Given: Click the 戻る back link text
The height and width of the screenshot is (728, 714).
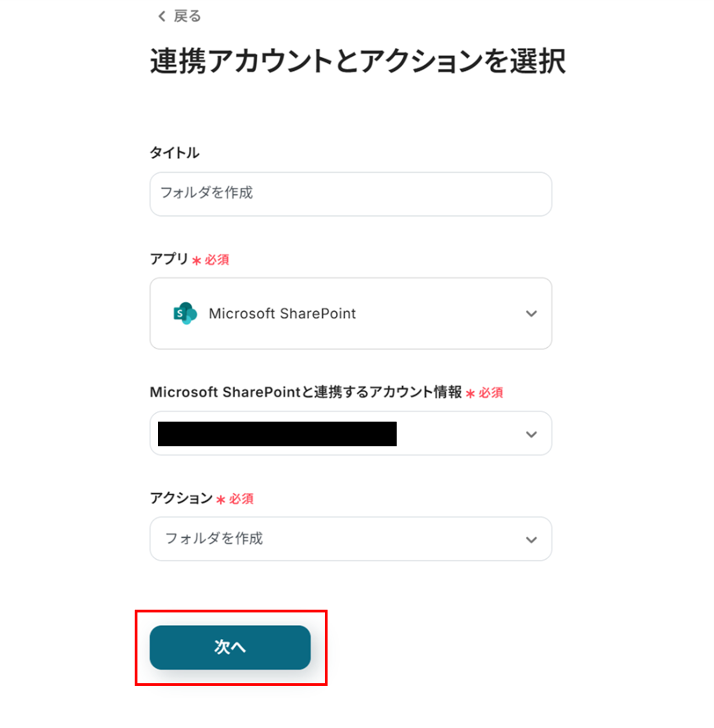Looking at the screenshot, I should pyautogui.click(x=187, y=17).
